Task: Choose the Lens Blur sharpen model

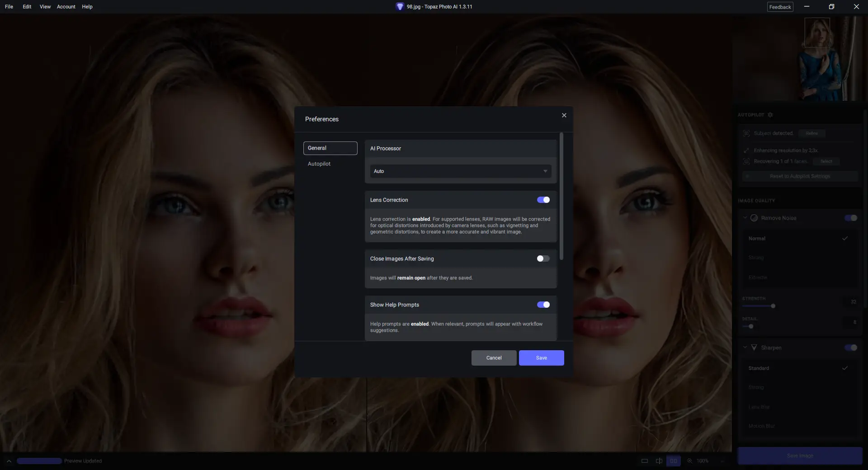Action: point(800,407)
